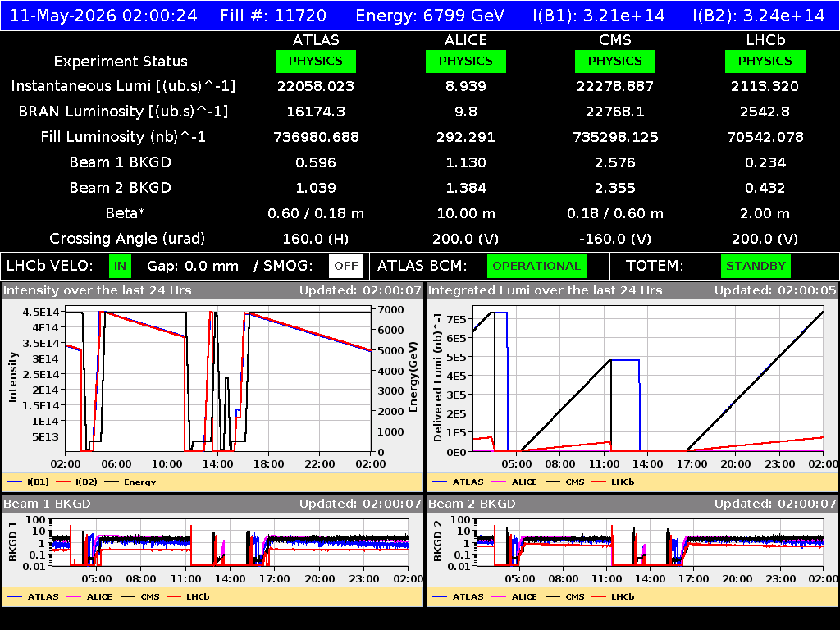Click LHCb BRAN luminosity value 2542.8
840x630 pixels.
765,112
